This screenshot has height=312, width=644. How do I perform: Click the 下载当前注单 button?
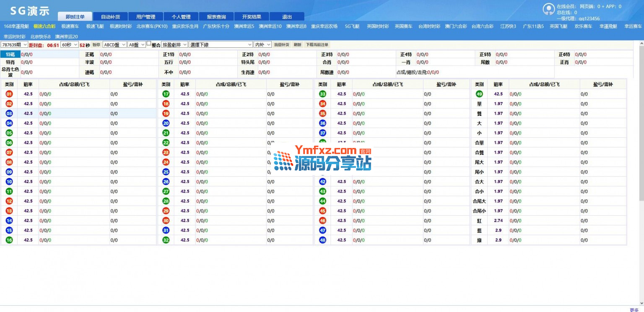tap(317, 44)
